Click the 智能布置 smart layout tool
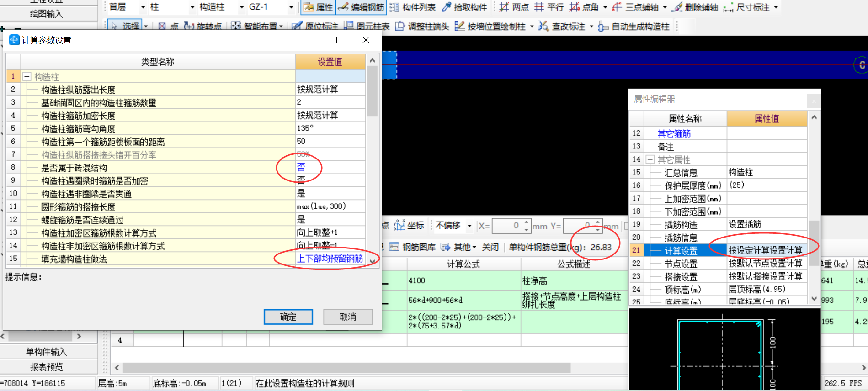The image size is (868, 391). 254,26
